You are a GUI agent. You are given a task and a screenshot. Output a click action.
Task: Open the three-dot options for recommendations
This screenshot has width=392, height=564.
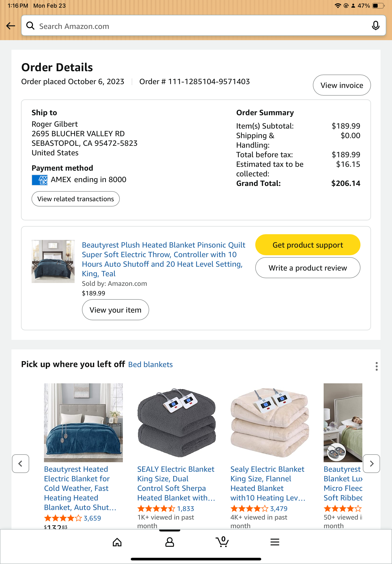(376, 366)
